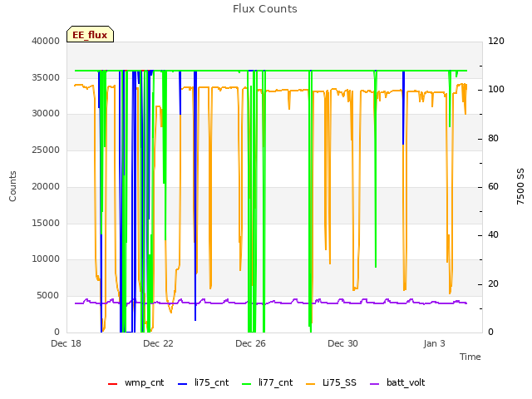The image size is (532, 399).
Task: Click the Dec 18 x-axis label
Action: coord(66,343)
